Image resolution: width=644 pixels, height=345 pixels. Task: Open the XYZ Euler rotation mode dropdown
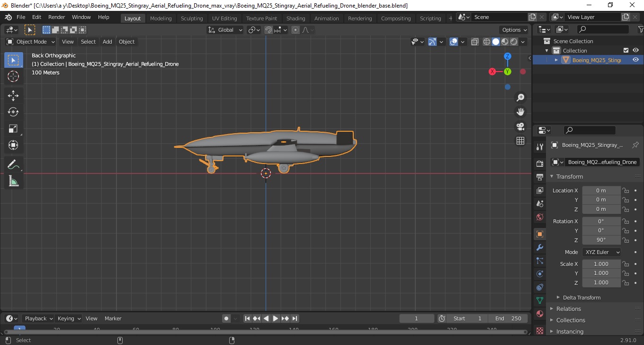pos(601,252)
